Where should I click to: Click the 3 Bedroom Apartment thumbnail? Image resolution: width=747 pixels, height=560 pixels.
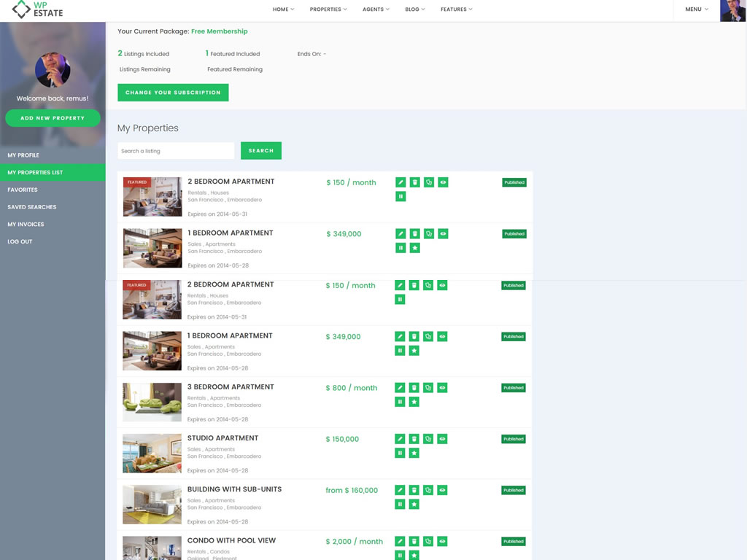tap(152, 402)
